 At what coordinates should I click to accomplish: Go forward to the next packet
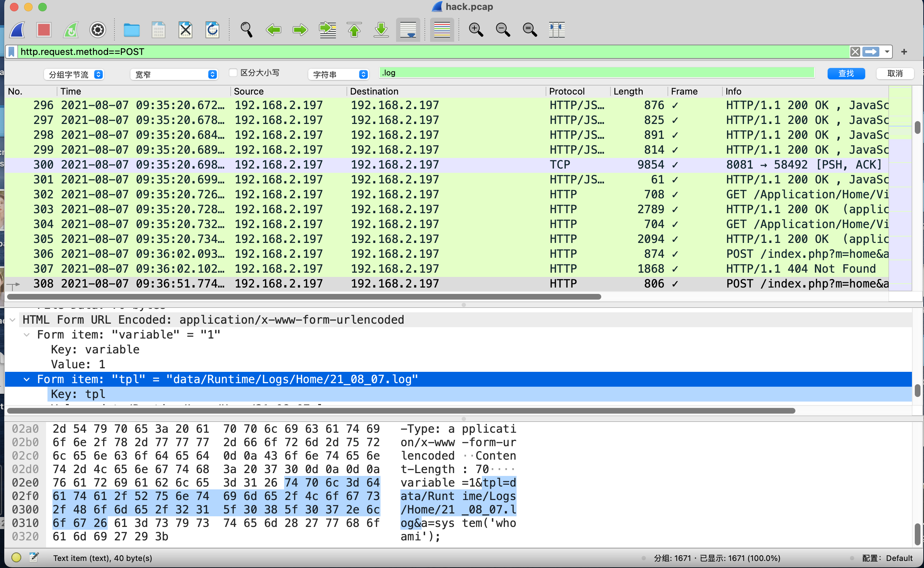point(300,30)
